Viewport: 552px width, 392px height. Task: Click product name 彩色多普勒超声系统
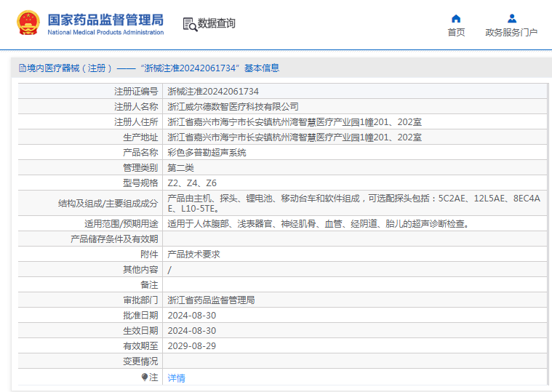pyautogui.click(x=207, y=153)
